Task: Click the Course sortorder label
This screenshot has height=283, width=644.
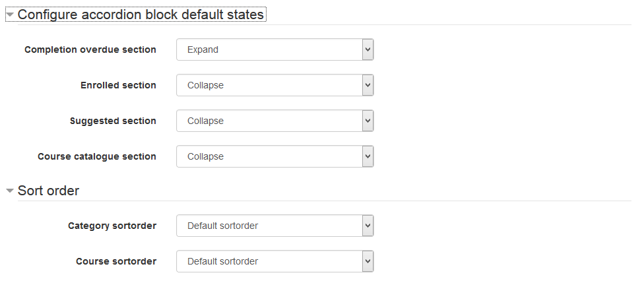Action: tap(116, 261)
